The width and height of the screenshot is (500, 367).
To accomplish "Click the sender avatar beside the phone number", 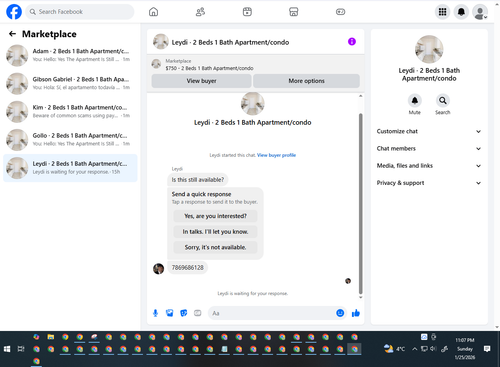I will coord(158,268).
